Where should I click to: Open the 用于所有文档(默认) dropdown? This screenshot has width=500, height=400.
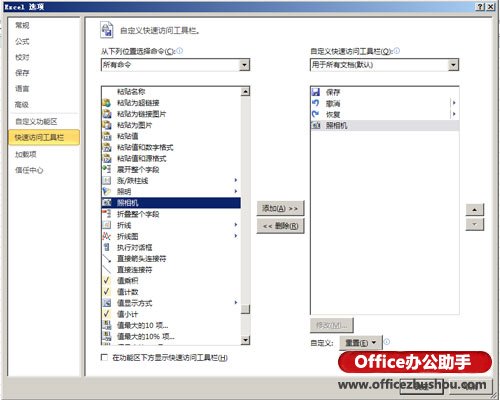coord(453,65)
